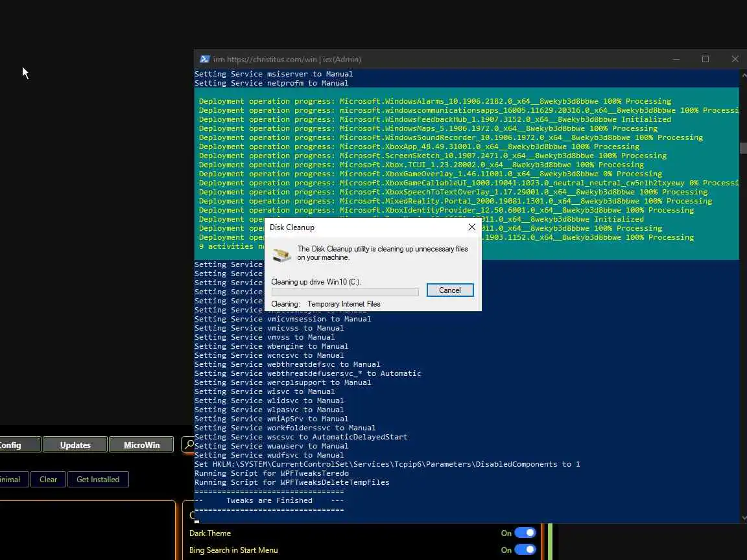The image size is (747, 560).
Task: Click the PowerShell window title text
Action: pos(287,60)
